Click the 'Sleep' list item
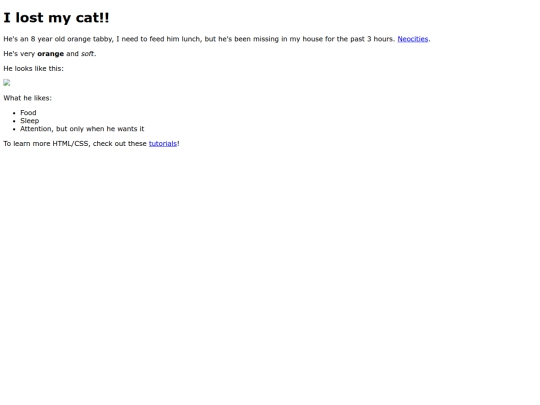Viewport: 540px width, 405px height. point(30,121)
